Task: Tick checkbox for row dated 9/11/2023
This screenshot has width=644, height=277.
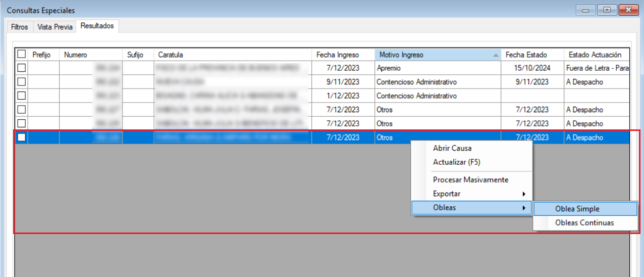Action: coord(22,81)
